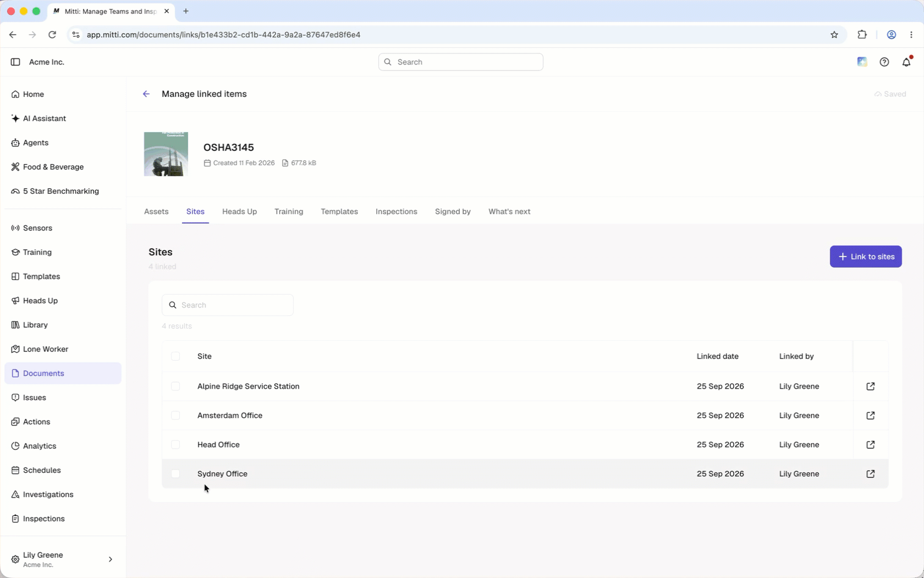
Task: Open browser extensions puzzle icon
Action: pyautogui.click(x=862, y=35)
